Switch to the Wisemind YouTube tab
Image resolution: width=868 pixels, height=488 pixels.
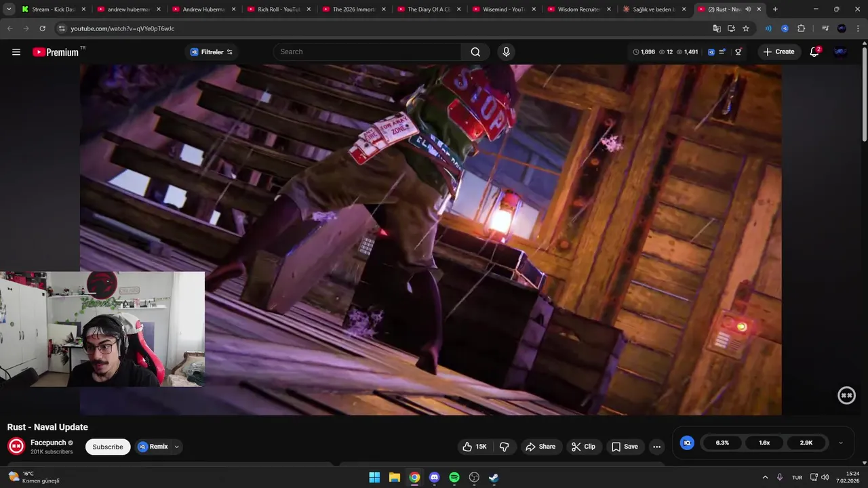pyautogui.click(x=505, y=9)
